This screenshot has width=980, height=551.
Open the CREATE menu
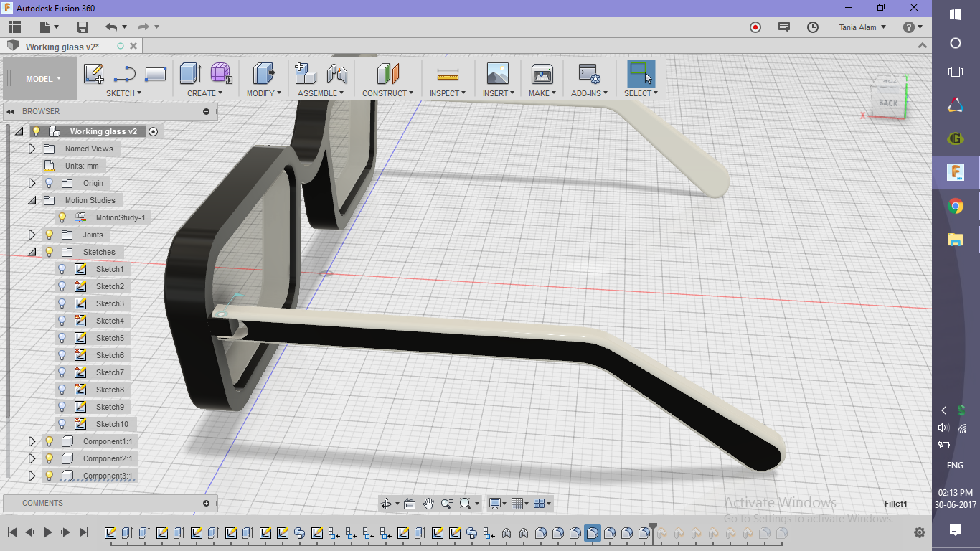click(x=204, y=93)
